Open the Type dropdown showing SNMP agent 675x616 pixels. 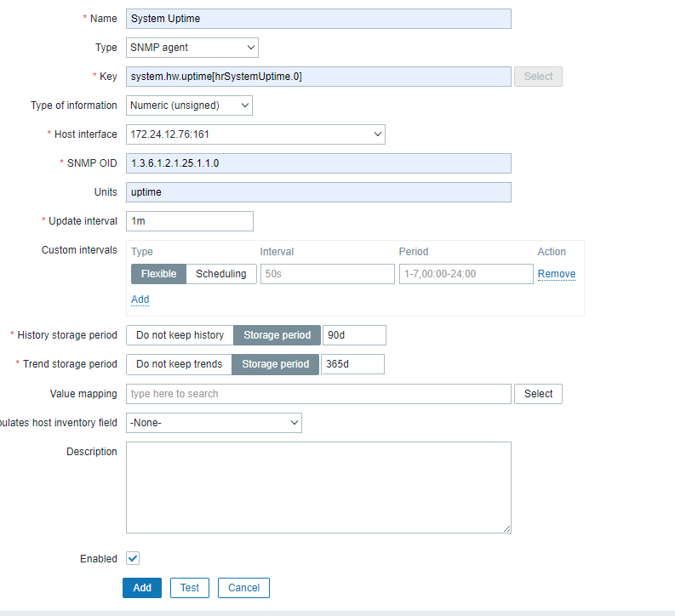pos(192,48)
